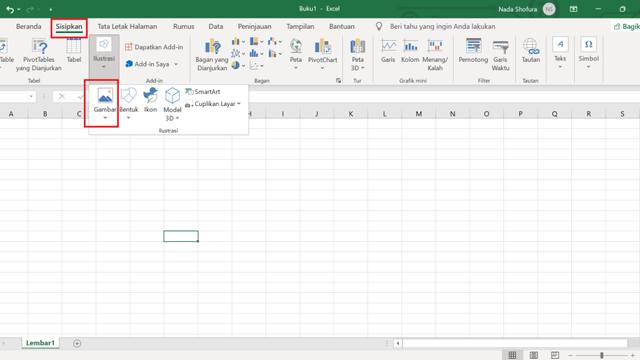This screenshot has width=640, height=360.
Task: Open PivotTables yang Dianjurkan
Action: 39,55
